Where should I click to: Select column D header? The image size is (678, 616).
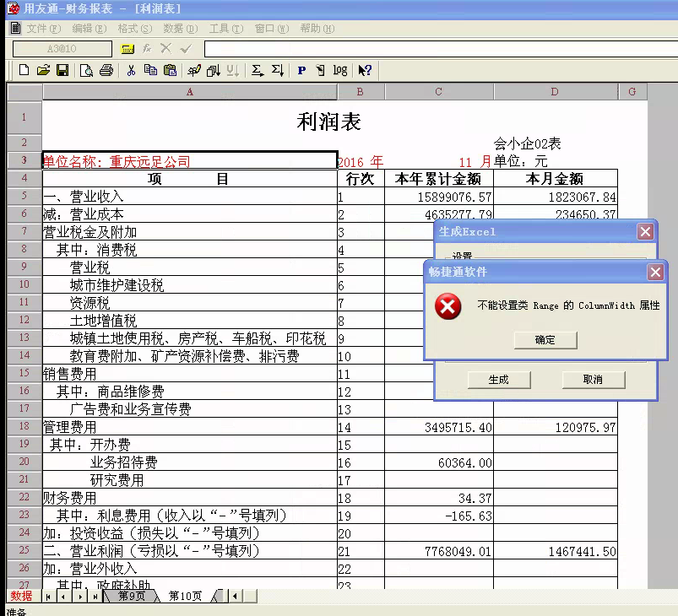pyautogui.click(x=556, y=92)
